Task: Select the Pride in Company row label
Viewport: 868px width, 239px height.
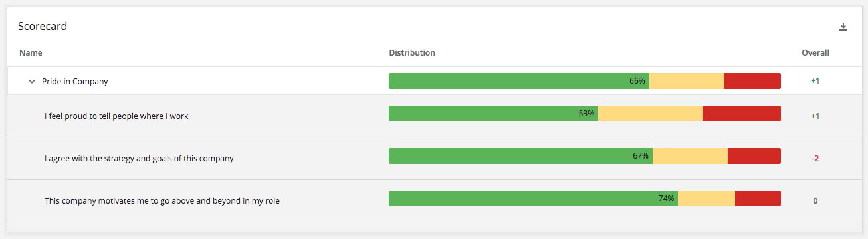Action: coord(74,82)
